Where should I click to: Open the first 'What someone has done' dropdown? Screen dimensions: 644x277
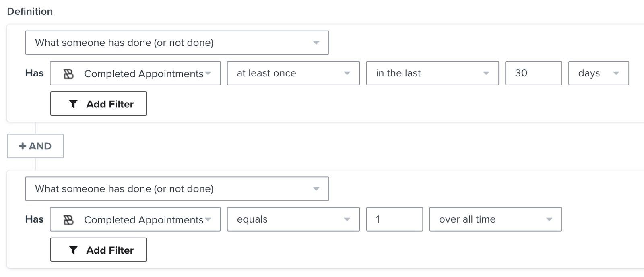[177, 42]
